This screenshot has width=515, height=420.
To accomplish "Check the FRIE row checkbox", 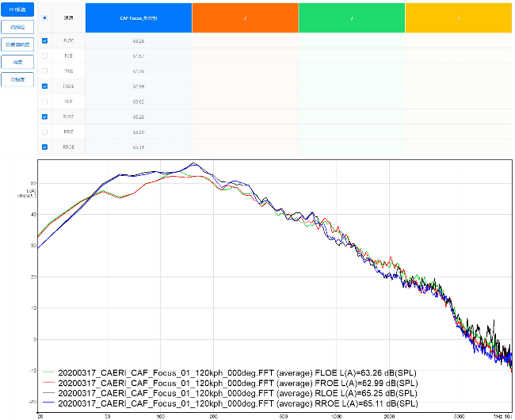I will [44, 71].
